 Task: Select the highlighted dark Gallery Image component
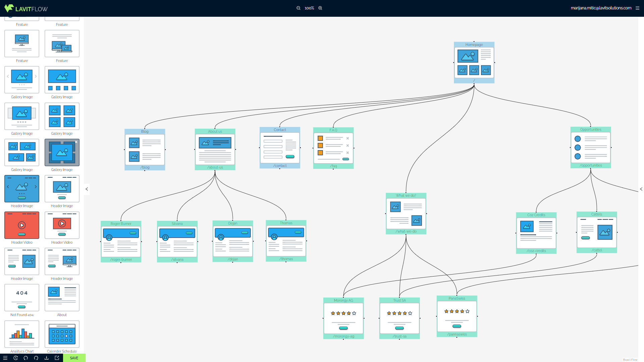[x=62, y=153]
